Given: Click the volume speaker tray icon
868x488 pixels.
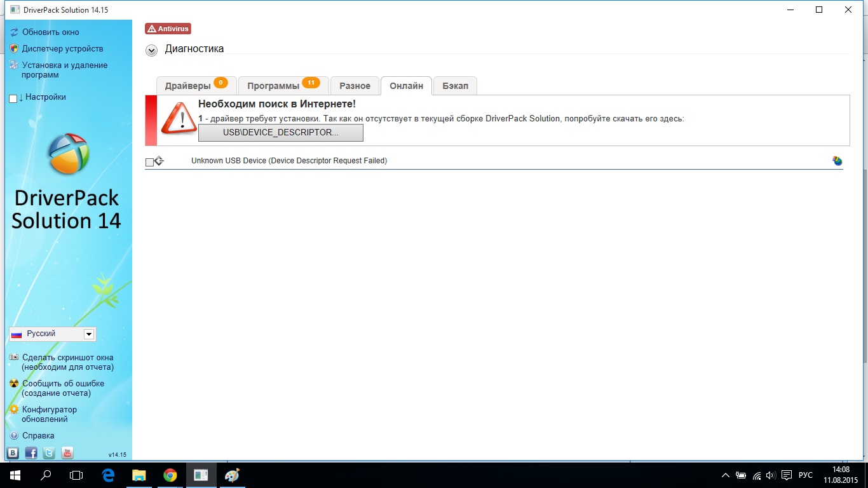Looking at the screenshot, I should click(x=771, y=475).
